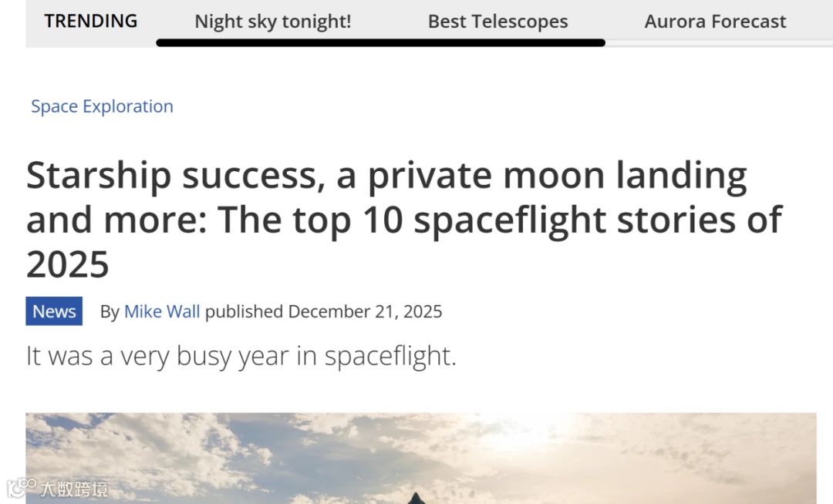Screen dimensions: 833x504
Task: Click the 大数跨境 watermark text
Action: click(x=74, y=489)
